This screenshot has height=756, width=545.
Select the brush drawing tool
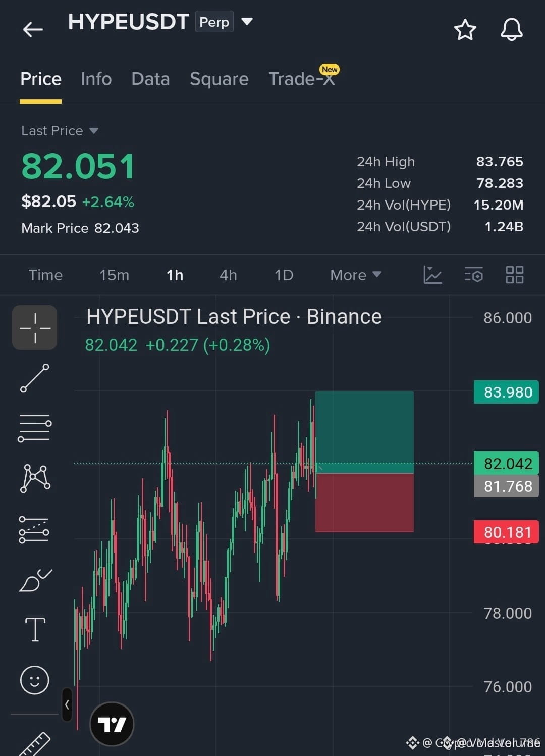point(35,580)
